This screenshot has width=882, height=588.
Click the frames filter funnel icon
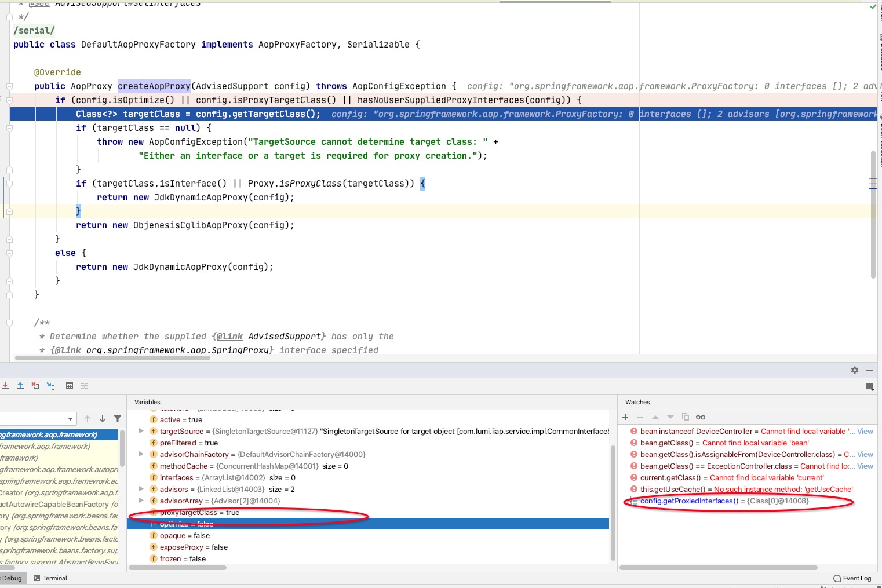pyautogui.click(x=118, y=419)
